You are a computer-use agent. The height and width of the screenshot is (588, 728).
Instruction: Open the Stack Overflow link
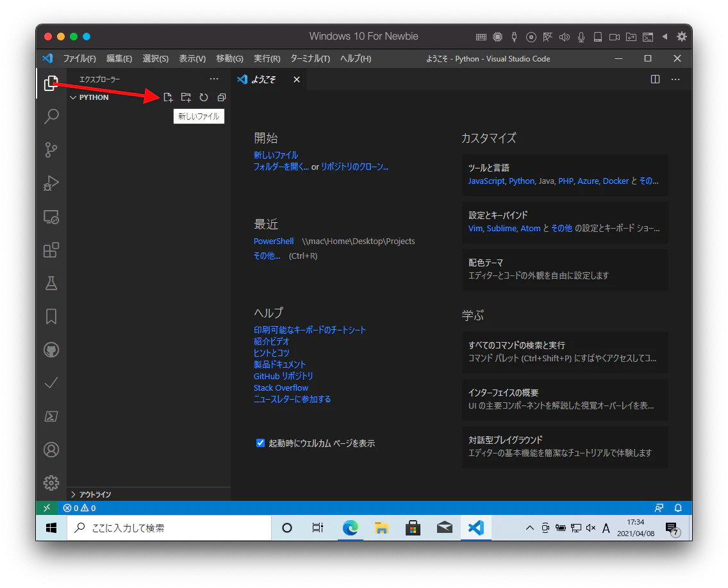[281, 388]
